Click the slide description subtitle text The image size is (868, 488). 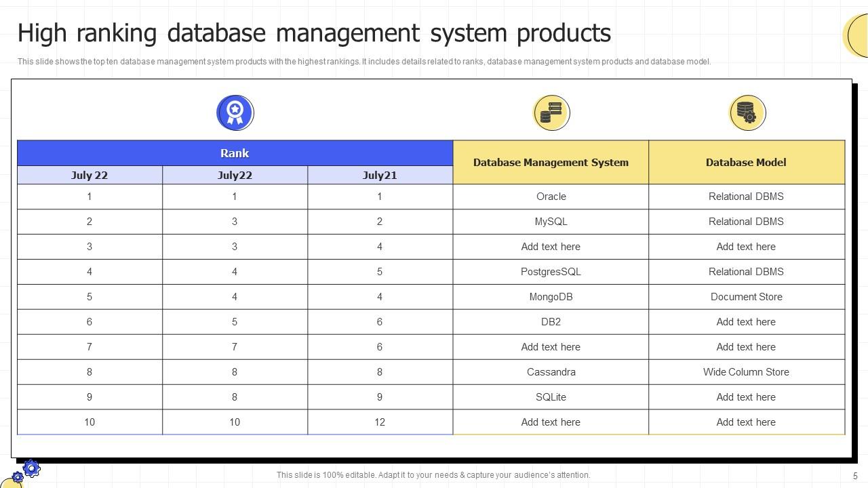pyautogui.click(x=364, y=62)
